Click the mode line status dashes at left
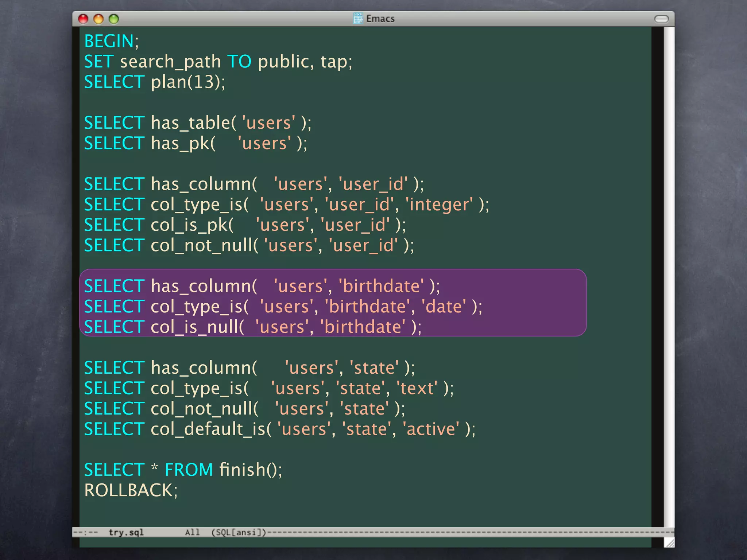 [x=86, y=532]
